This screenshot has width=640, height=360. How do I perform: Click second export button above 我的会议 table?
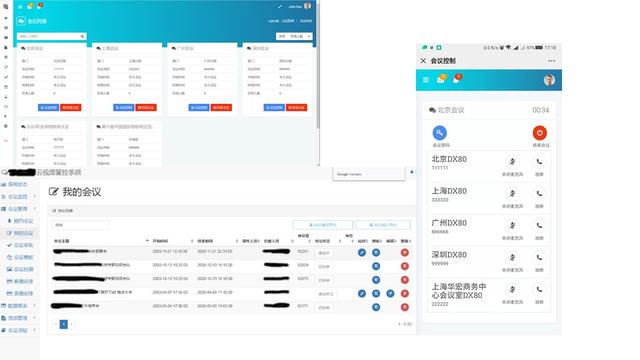click(383, 225)
